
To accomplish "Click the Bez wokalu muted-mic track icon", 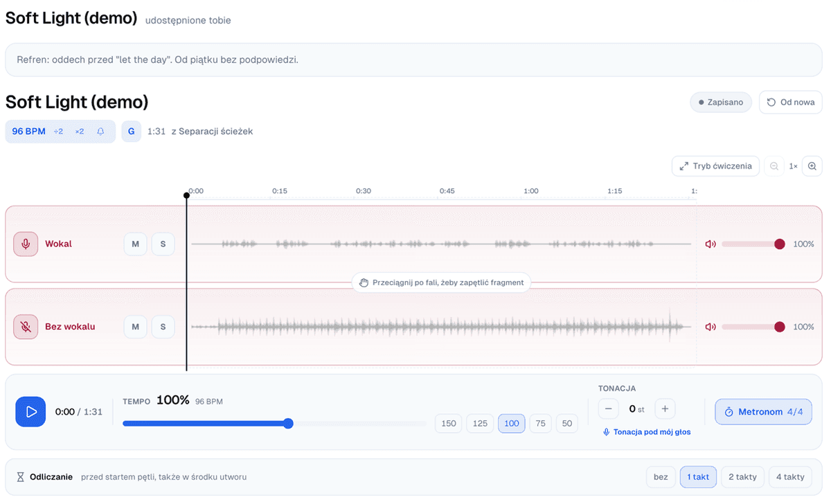I will pyautogui.click(x=26, y=327).
